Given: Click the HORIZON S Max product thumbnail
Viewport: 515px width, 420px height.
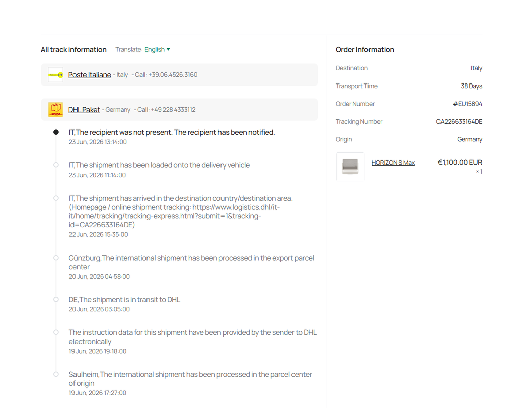Looking at the screenshot, I should tap(350, 166).
